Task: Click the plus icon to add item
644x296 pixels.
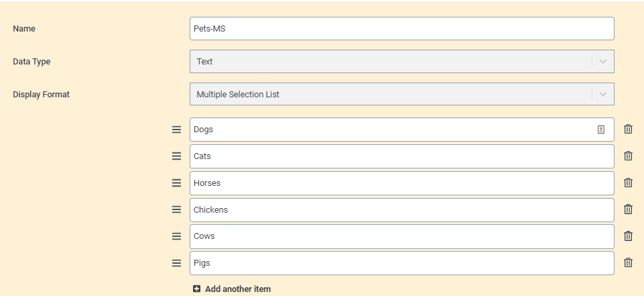Action: pyautogui.click(x=197, y=289)
